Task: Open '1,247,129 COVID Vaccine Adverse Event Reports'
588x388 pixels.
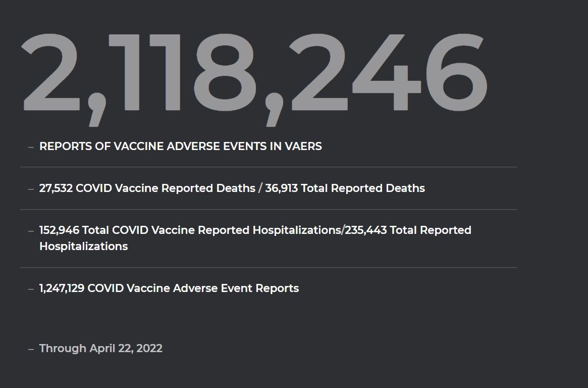Action: [169, 288]
